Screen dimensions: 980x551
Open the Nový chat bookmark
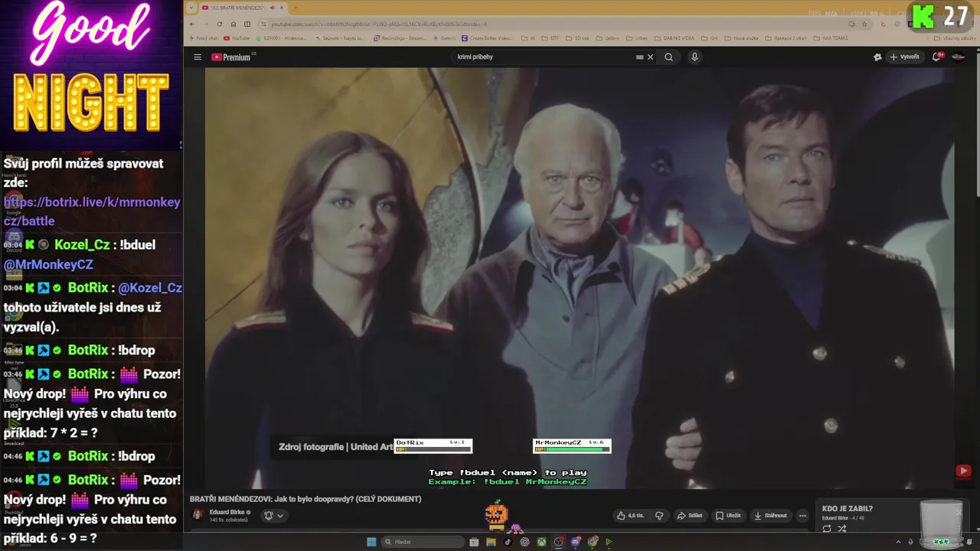pyautogui.click(x=203, y=37)
